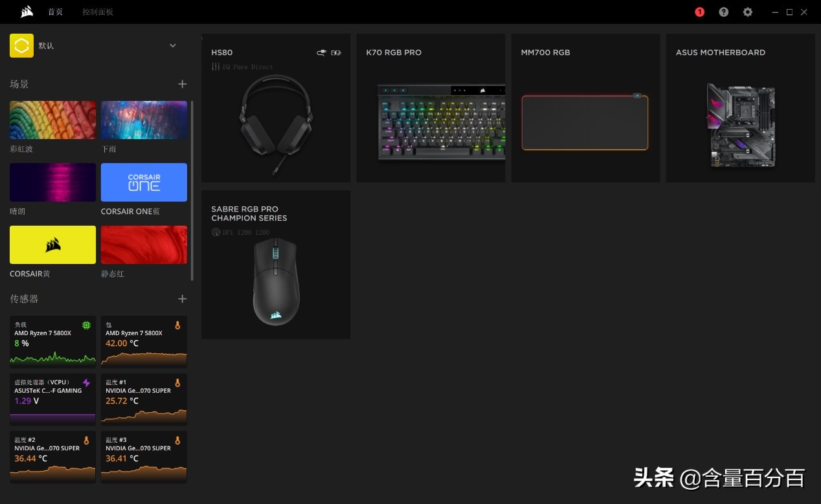Apply the CORSAIR ONE blue scene
Viewport: 821px width, 504px height.
[144, 182]
